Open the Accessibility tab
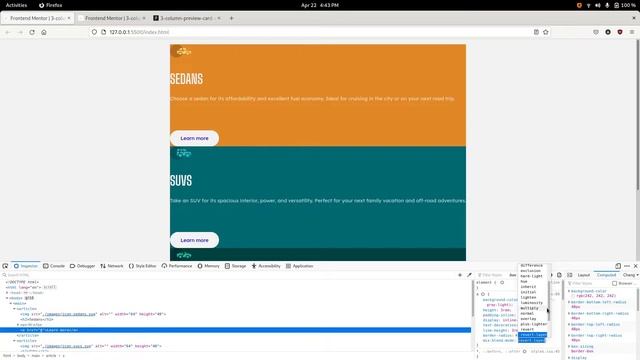The image size is (640, 360). [266, 266]
